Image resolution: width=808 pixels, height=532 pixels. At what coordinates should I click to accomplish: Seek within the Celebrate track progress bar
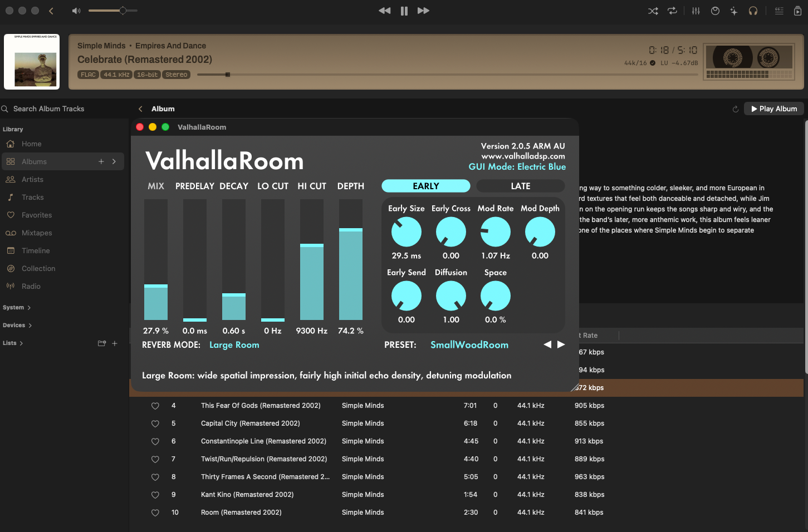(448, 75)
